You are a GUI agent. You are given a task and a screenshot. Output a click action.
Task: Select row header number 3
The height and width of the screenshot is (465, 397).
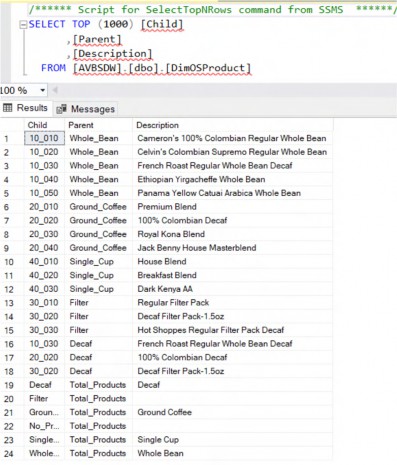12,166
